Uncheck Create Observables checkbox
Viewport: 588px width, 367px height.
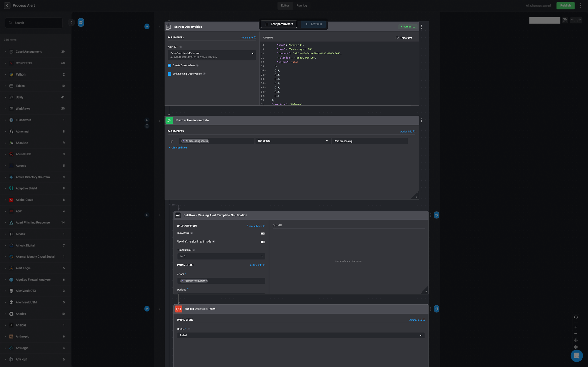coord(170,65)
